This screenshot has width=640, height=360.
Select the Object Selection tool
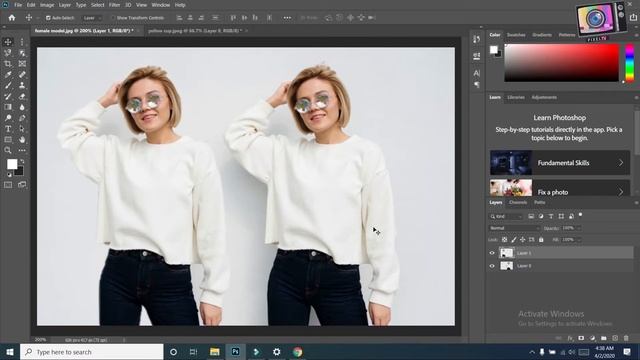tap(22, 53)
